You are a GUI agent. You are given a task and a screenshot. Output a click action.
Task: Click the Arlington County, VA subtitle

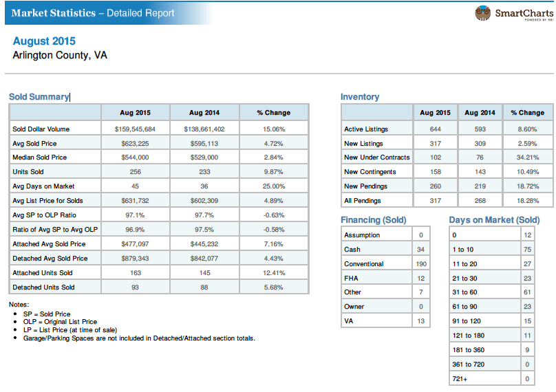pos(60,55)
